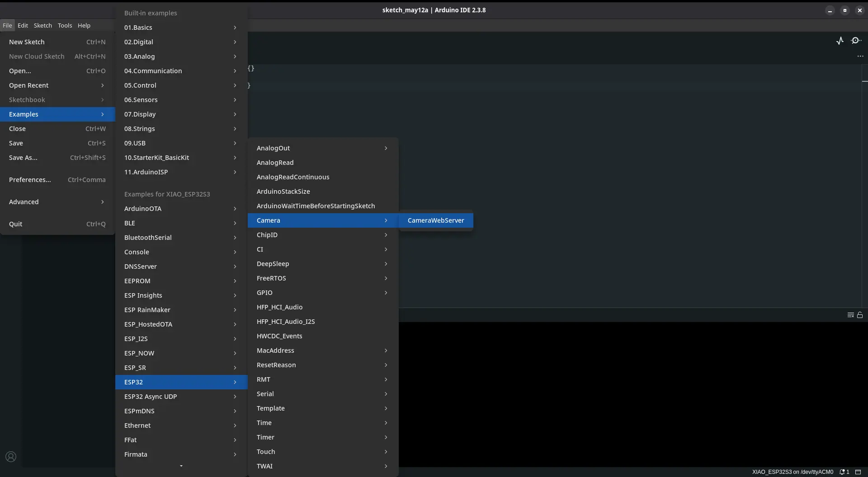Screen dimensions: 868x477
Task: Open the CameraWebServer example
Action: 436,220
